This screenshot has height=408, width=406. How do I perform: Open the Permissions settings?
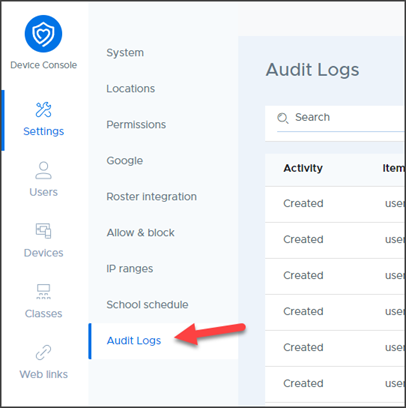136,125
